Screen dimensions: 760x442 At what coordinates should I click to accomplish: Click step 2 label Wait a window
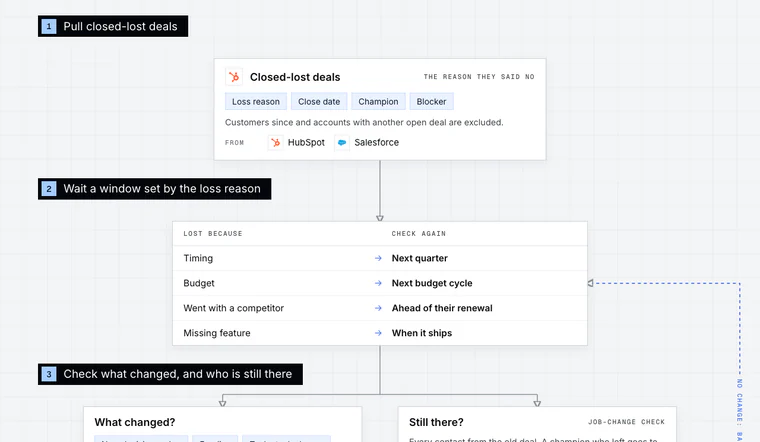click(155, 189)
